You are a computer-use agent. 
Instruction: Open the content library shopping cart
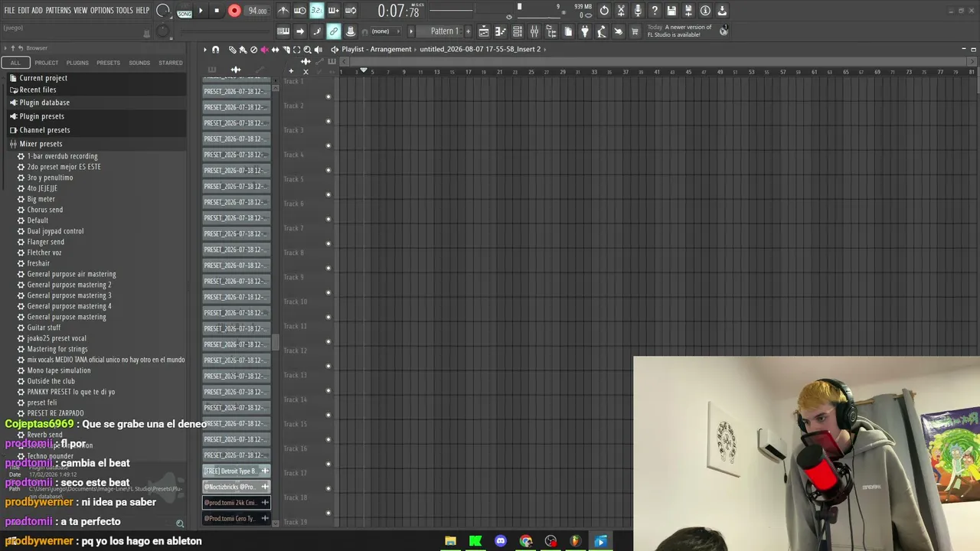click(635, 31)
